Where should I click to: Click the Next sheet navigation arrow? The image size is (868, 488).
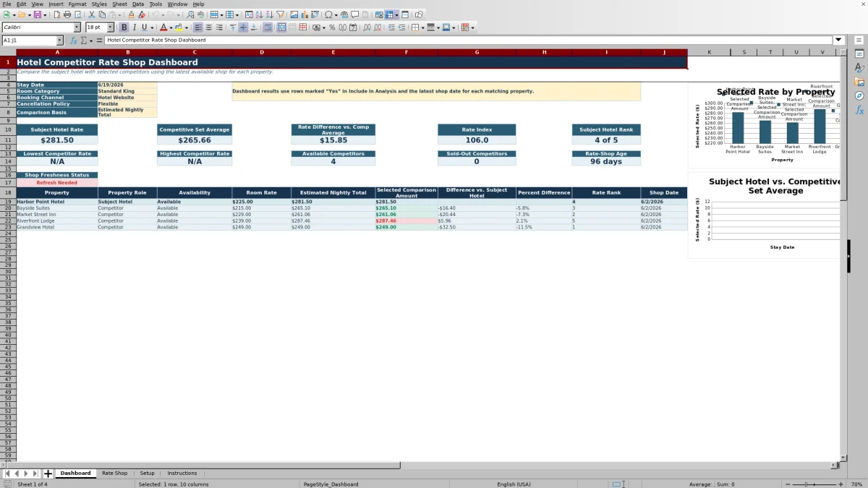(26, 474)
